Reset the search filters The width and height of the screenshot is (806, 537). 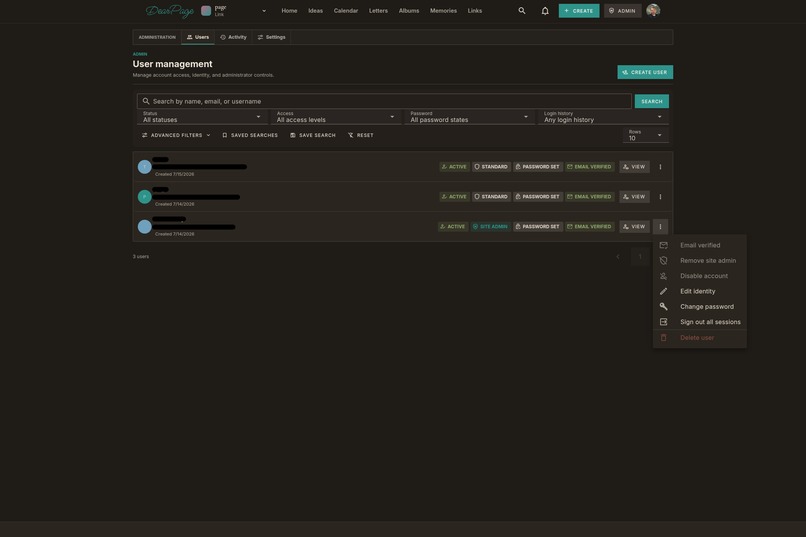pyautogui.click(x=361, y=135)
